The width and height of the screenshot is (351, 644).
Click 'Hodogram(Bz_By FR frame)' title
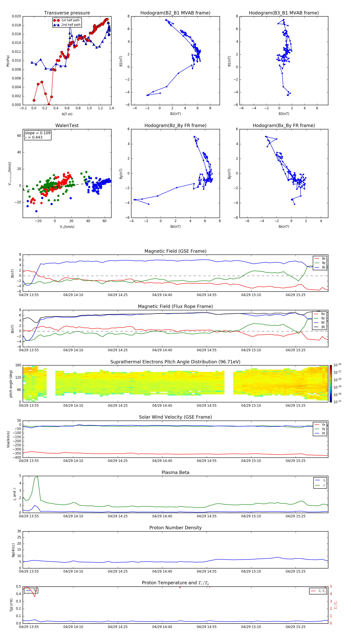pos(175,125)
